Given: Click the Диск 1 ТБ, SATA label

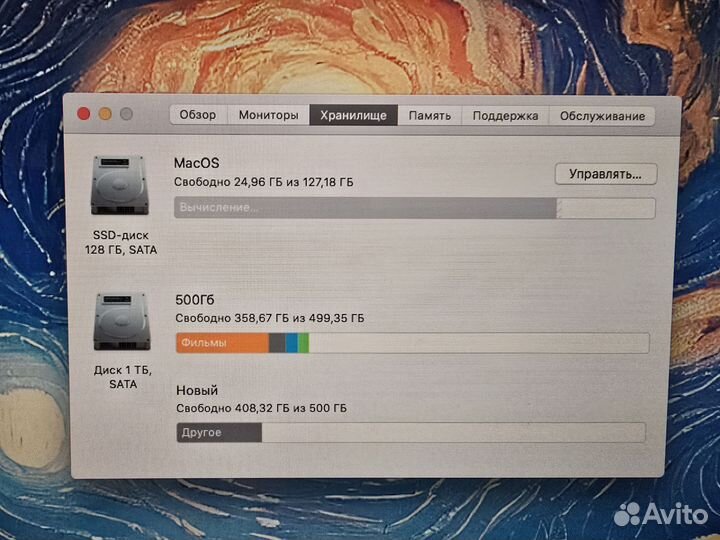Looking at the screenshot, I should click(x=123, y=377).
